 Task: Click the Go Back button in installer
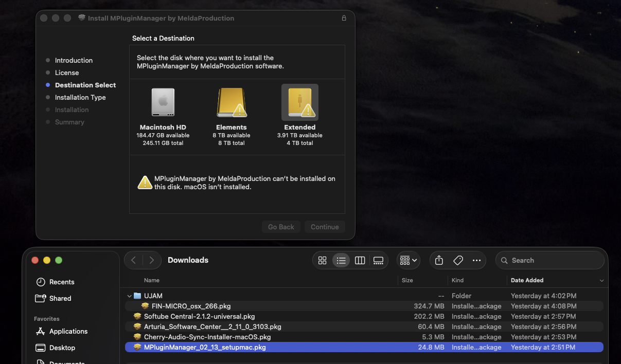(x=281, y=227)
